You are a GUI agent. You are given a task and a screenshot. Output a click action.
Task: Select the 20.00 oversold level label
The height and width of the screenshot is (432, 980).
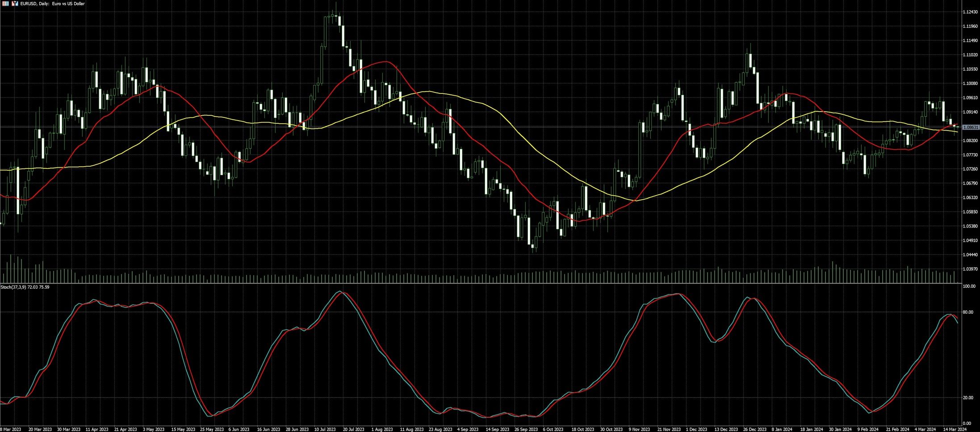pos(967,398)
